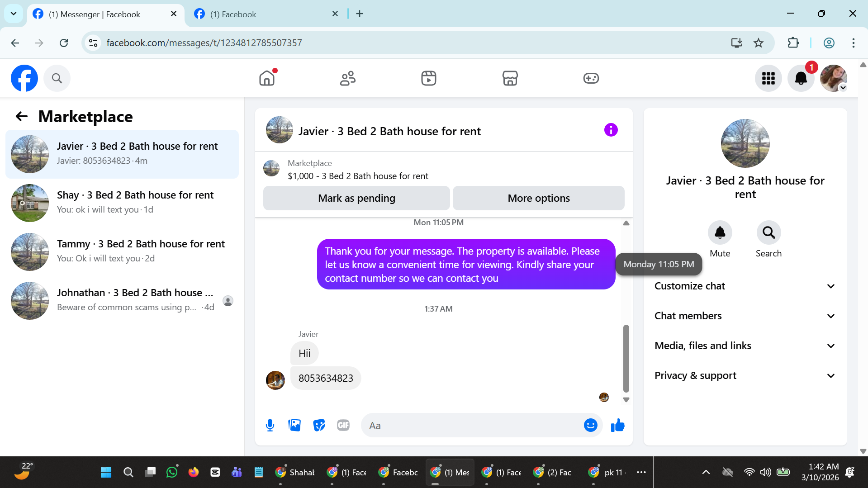The height and width of the screenshot is (488, 868).
Task: Open Shay 3 Bed 2 Bath conversation
Action: pos(122,203)
